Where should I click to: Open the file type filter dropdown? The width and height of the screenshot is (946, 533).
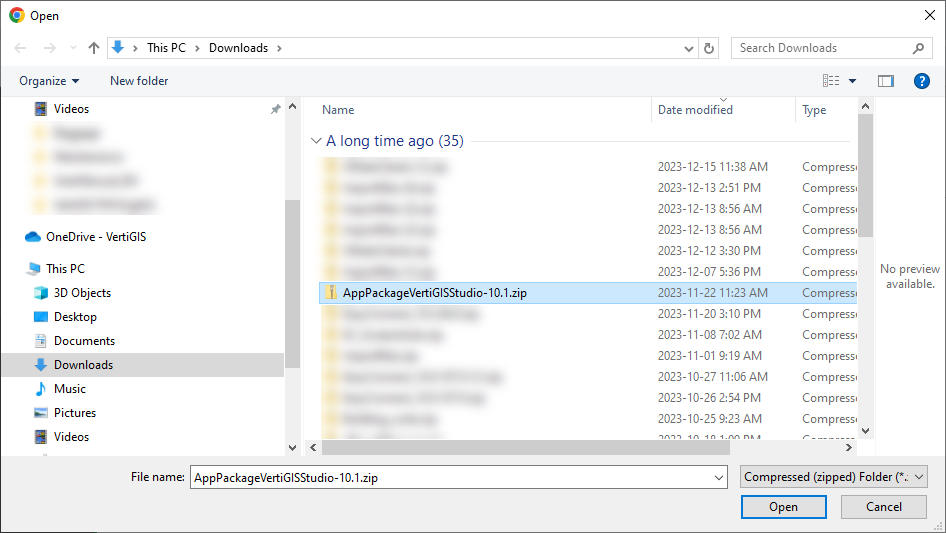click(x=835, y=478)
